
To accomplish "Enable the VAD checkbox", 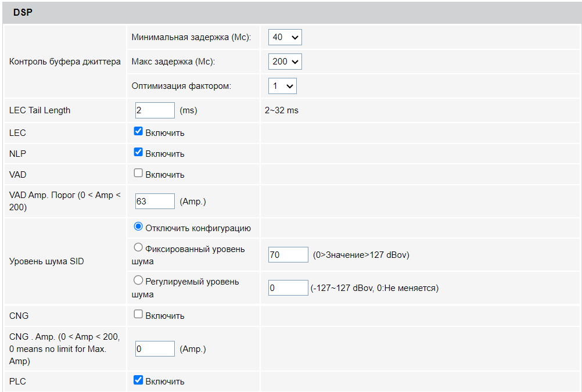I will pyautogui.click(x=138, y=173).
